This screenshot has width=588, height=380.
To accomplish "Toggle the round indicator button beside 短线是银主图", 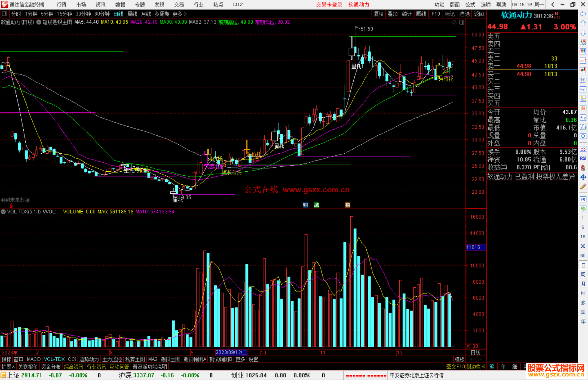I will 39,22.
